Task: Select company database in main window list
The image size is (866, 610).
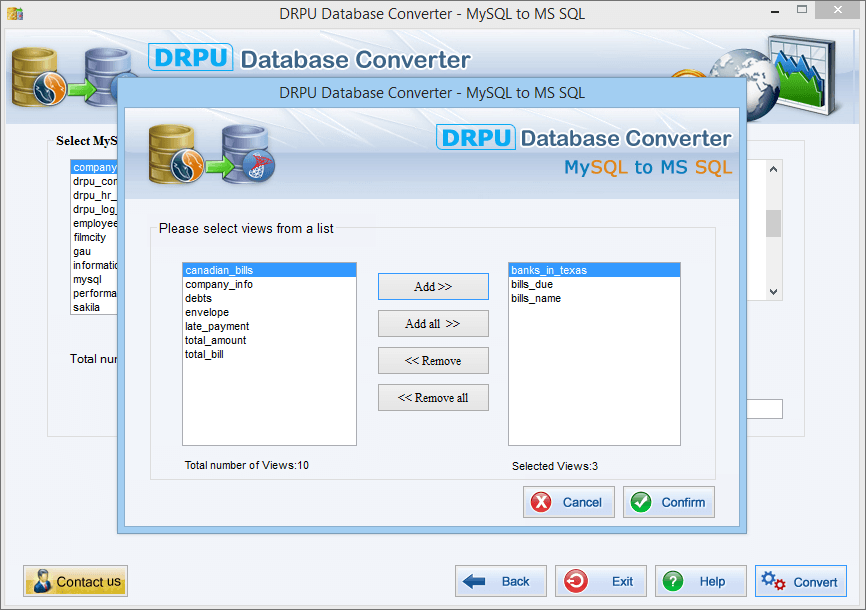Action: pos(94,167)
